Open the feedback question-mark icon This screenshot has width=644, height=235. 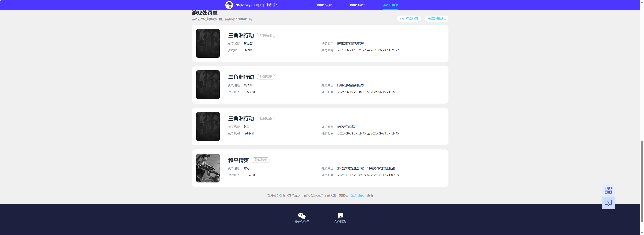pos(608,203)
